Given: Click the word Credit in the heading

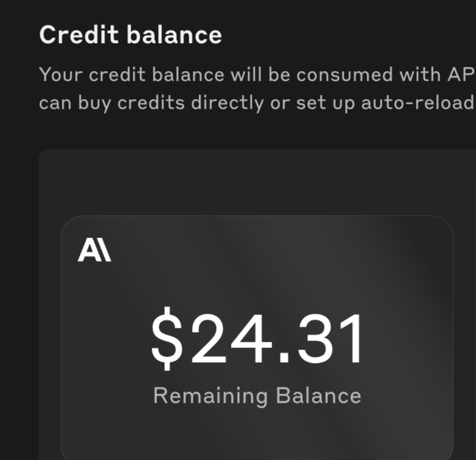Looking at the screenshot, I should [x=78, y=35].
